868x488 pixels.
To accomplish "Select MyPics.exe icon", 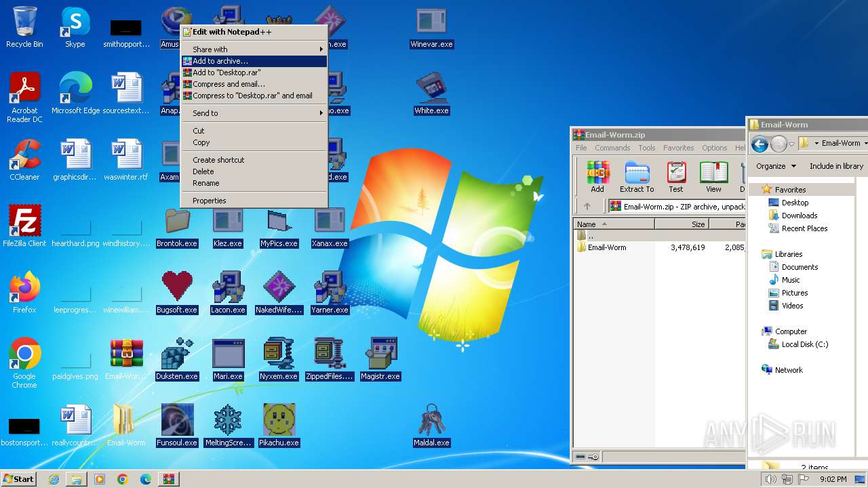I will (x=279, y=226).
